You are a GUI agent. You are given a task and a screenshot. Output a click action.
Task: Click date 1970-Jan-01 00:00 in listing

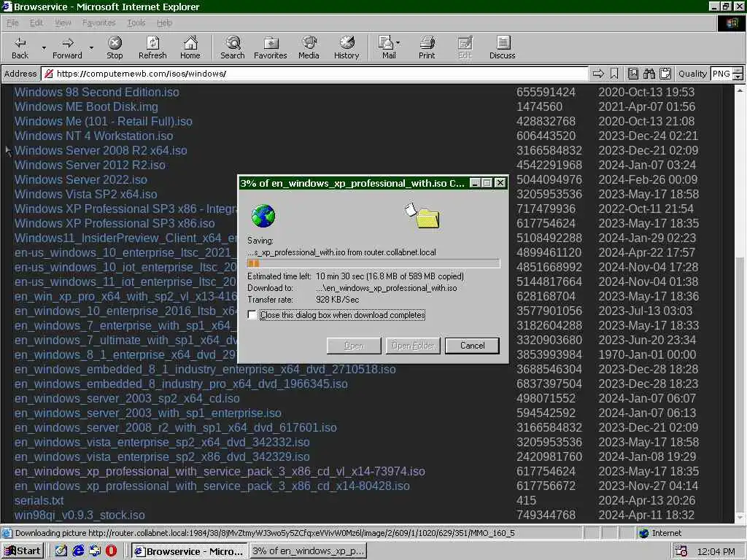648,355
